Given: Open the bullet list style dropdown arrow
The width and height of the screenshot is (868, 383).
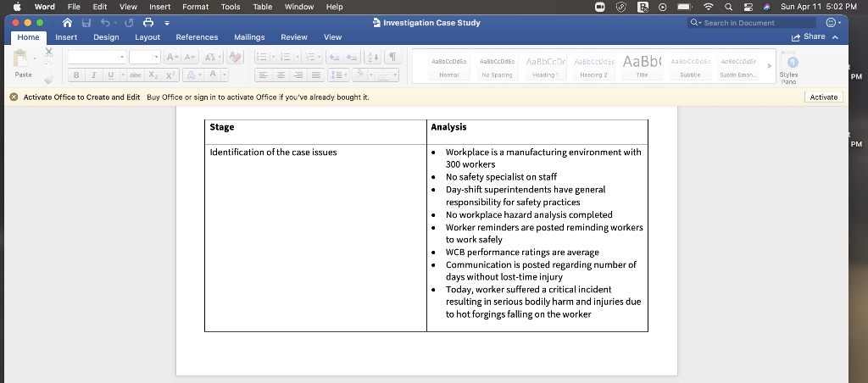Looking at the screenshot, I should point(273,57).
